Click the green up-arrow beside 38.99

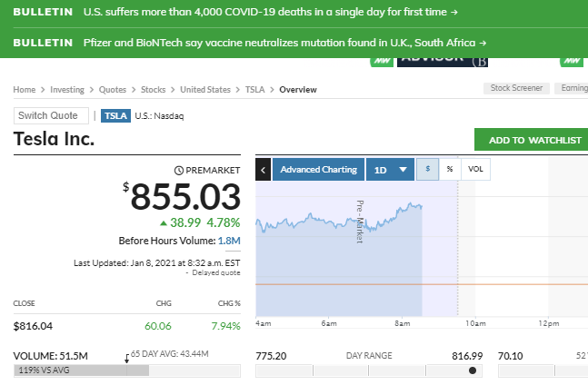click(x=164, y=222)
